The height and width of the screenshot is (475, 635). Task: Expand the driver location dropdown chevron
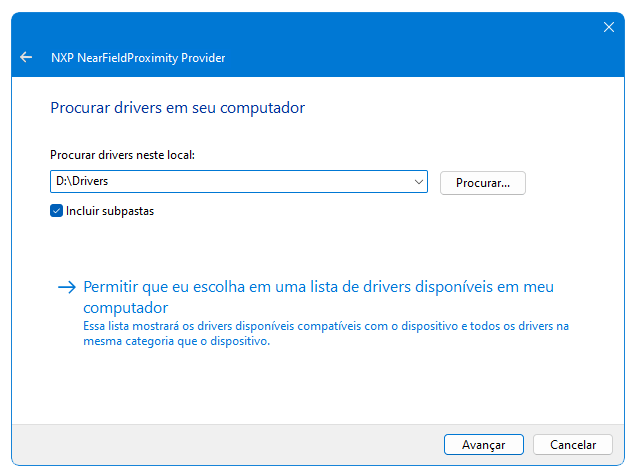pyautogui.click(x=419, y=182)
